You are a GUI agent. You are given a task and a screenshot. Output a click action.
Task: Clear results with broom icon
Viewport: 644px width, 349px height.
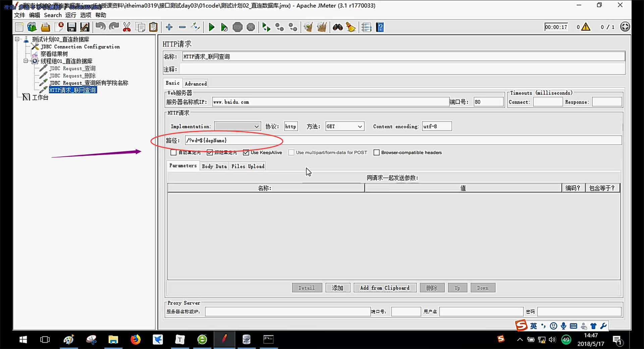pyautogui.click(x=308, y=27)
